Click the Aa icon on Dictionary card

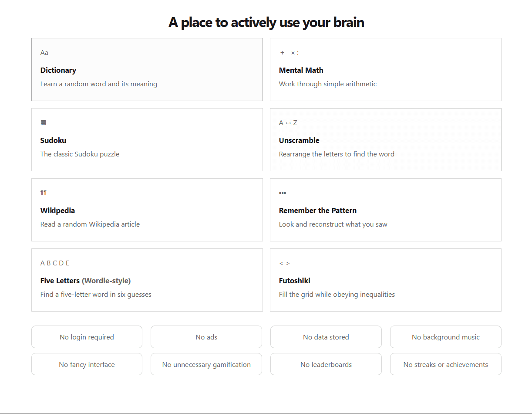coord(44,53)
